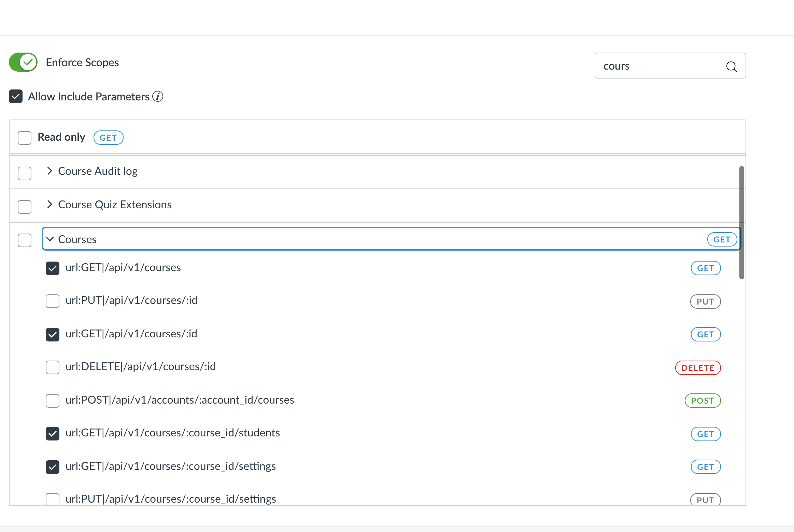
Task: Uncheck GET /api/v1/courses/:course_id/settings scope
Action: (x=53, y=467)
